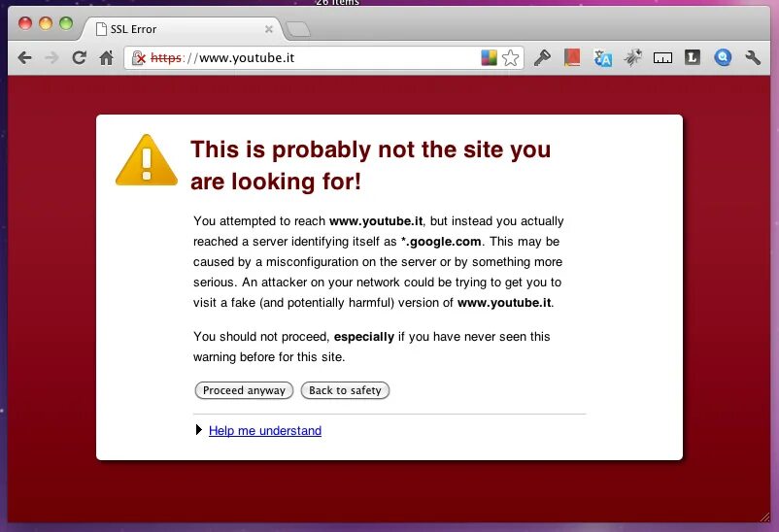
Task: Open the wrench settings menu
Action: [x=753, y=58]
